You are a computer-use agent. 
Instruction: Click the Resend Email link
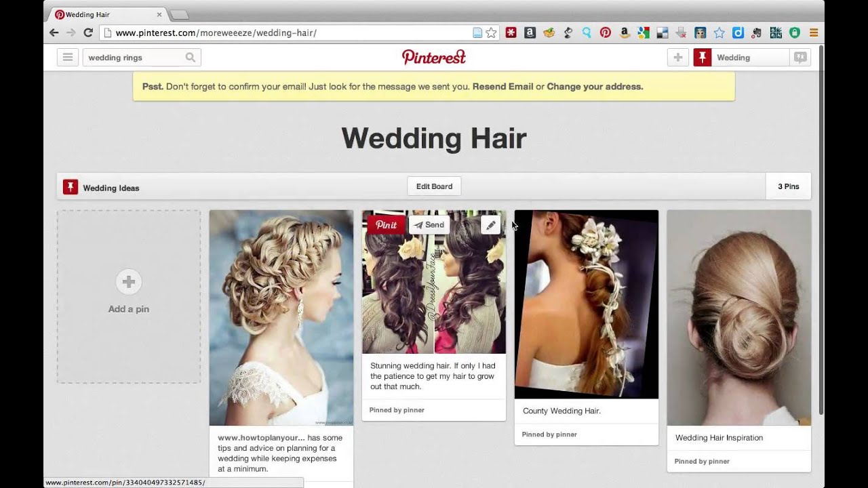click(x=502, y=87)
